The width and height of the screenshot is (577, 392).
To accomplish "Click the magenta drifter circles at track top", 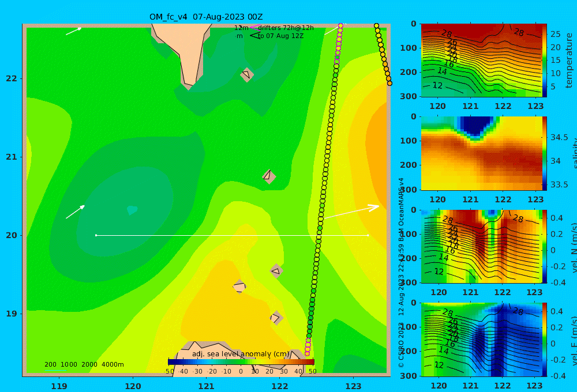I will tap(339, 44).
